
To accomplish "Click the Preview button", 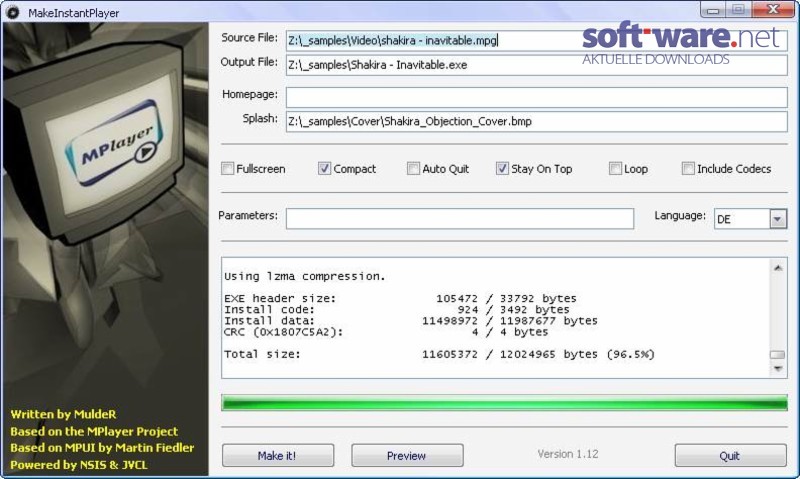I will coord(407,455).
